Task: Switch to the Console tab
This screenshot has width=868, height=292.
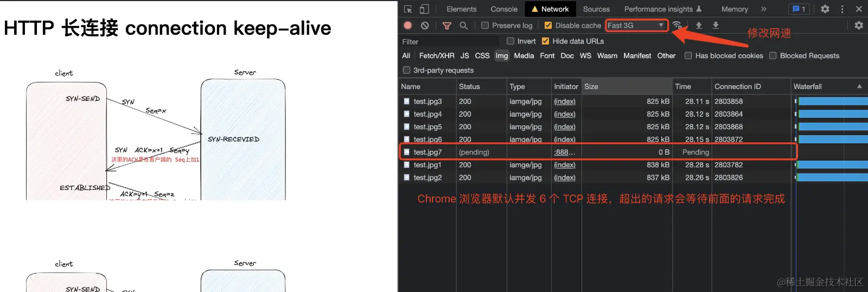Action: tap(504, 9)
